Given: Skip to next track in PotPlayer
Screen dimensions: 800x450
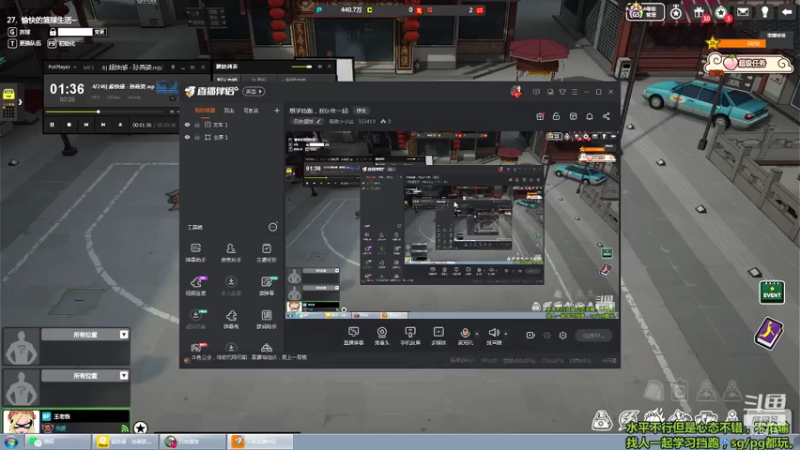Looking at the screenshot, I should (103, 125).
